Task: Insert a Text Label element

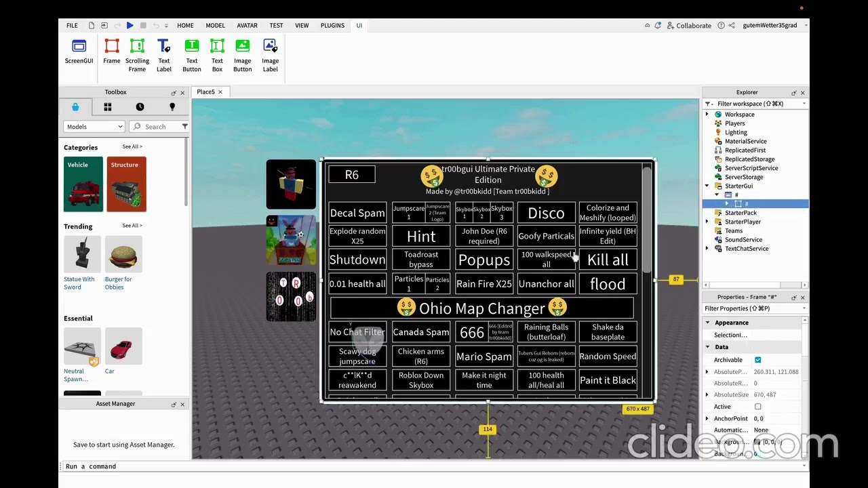Action: pyautogui.click(x=164, y=56)
